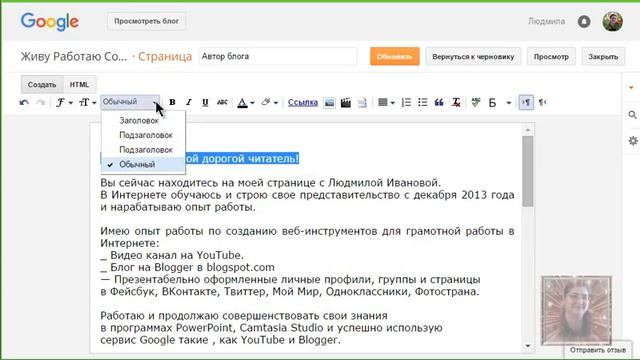Toggle italic formatting
This screenshot has height=360, width=640.
[189, 102]
